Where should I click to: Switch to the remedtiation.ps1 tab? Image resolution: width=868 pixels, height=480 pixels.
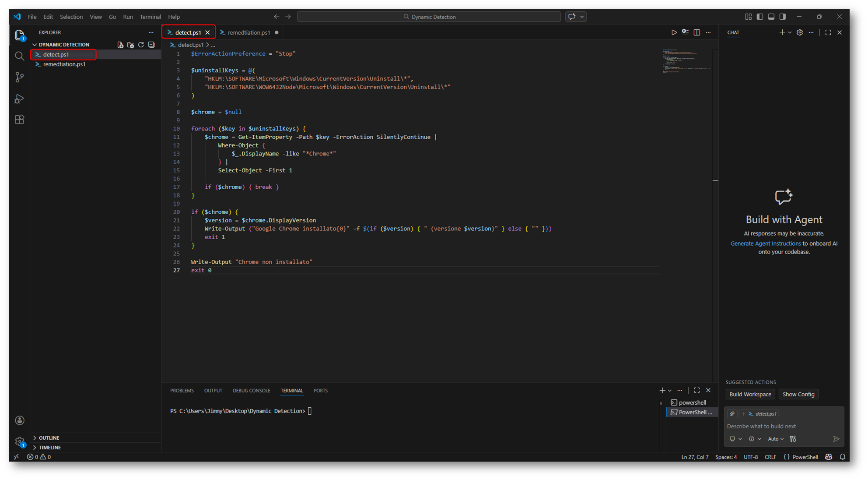coord(248,32)
